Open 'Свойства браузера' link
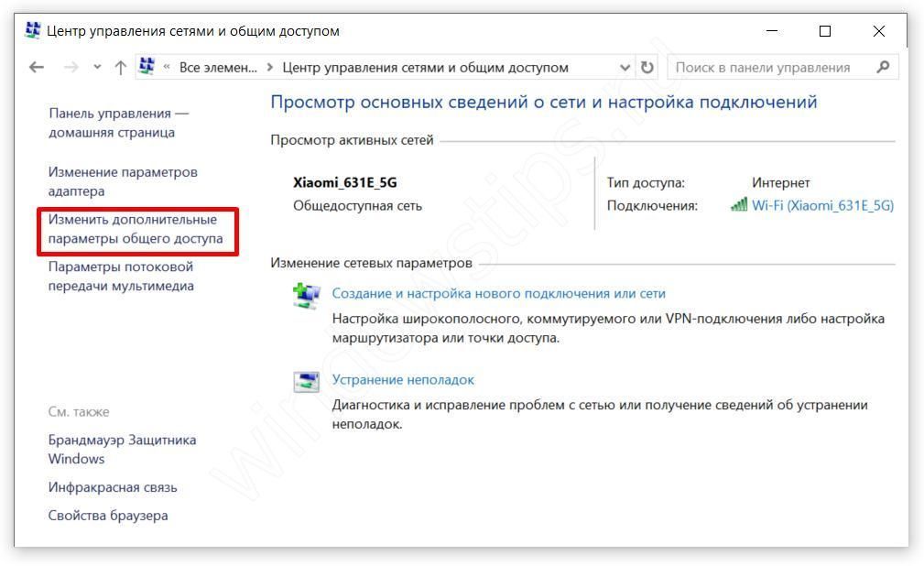Image resolution: width=924 pixels, height=566 pixels. [108, 516]
